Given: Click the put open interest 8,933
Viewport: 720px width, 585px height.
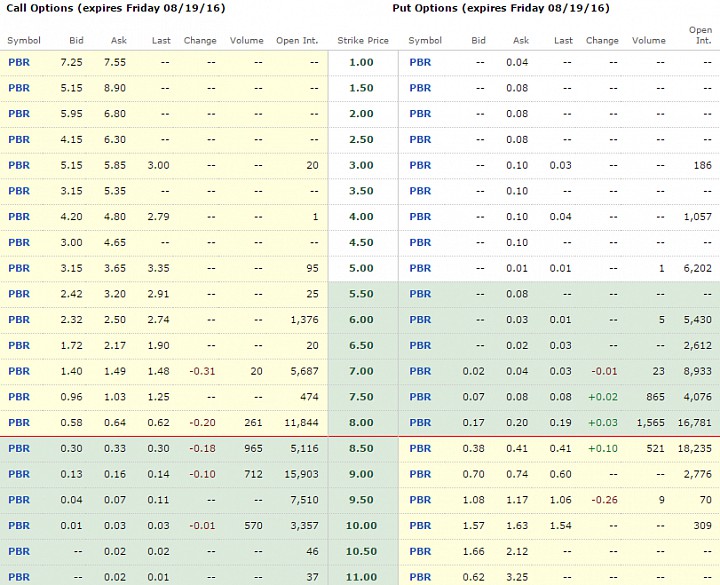Looking at the screenshot, I should click(x=698, y=371).
